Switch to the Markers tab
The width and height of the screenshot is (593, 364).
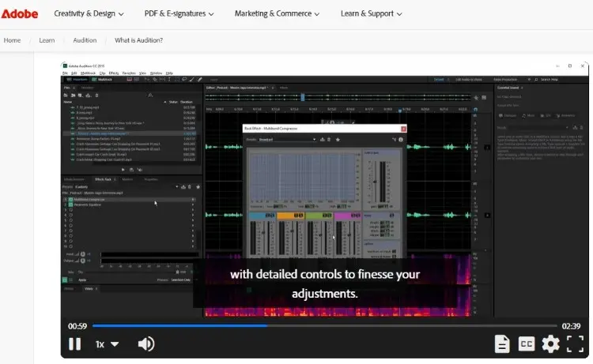(127, 179)
